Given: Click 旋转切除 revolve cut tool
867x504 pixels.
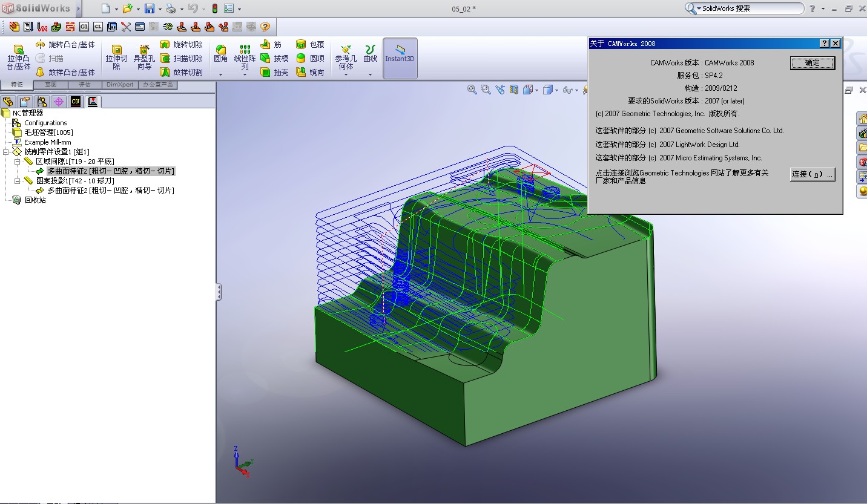Looking at the screenshot, I should click(x=181, y=45).
